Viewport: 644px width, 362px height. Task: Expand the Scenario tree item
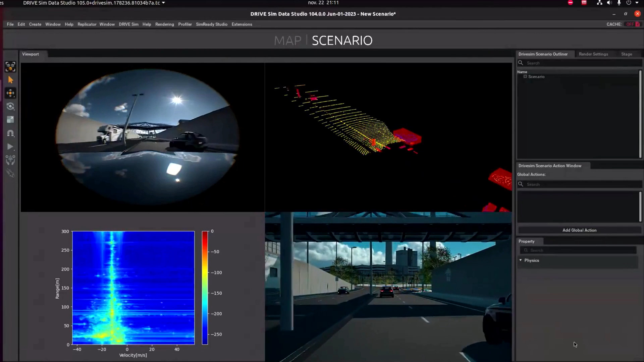[525, 76]
